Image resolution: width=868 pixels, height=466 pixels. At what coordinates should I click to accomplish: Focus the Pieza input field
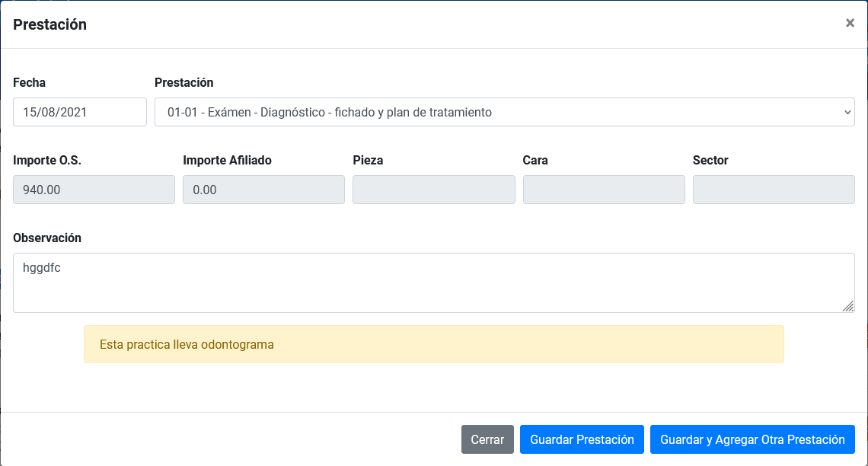[433, 190]
